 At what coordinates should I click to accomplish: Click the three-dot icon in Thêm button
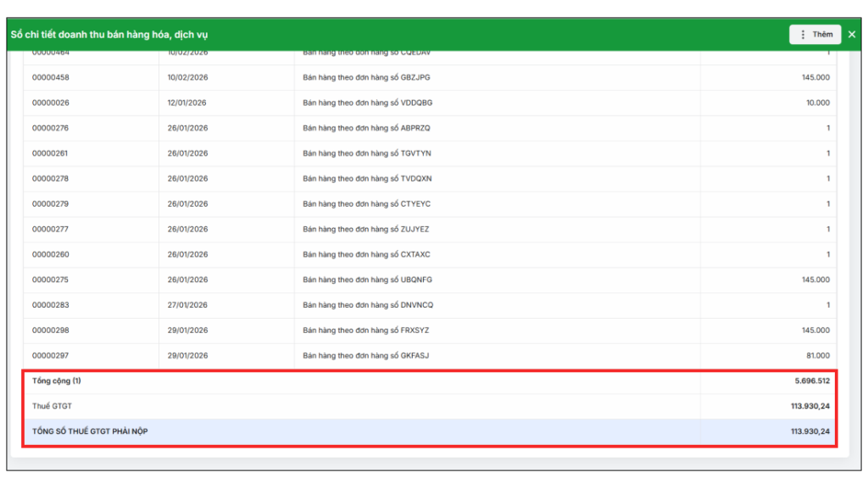coord(803,35)
